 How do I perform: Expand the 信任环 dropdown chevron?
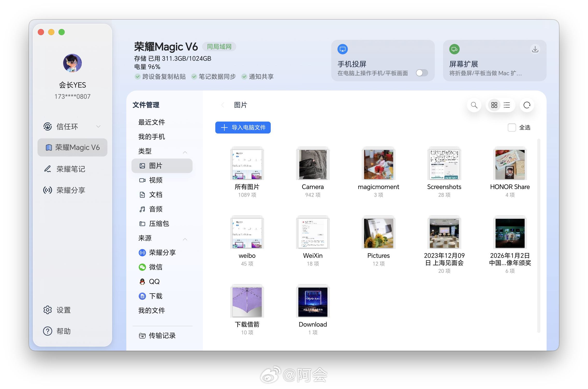pos(98,126)
